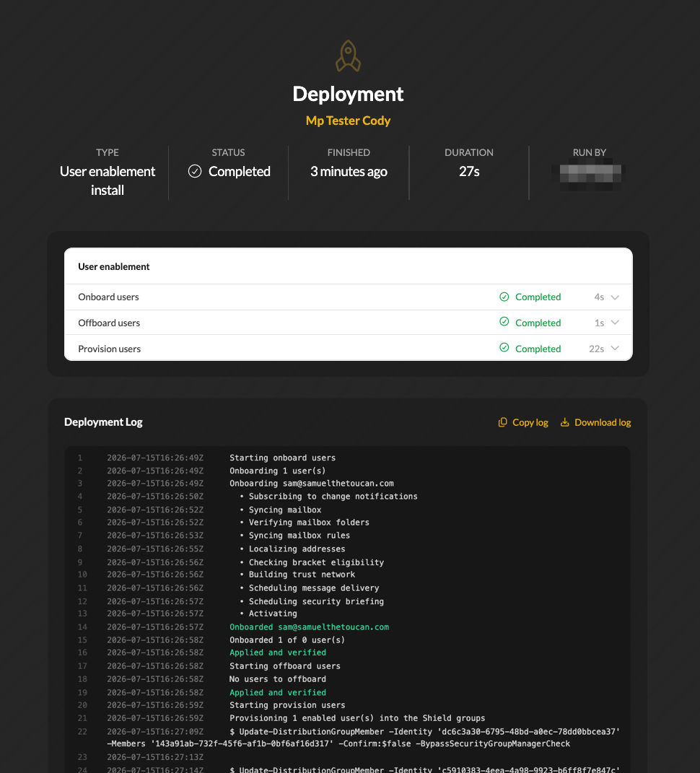Click log line number 10
The image size is (700, 773).
coord(82,575)
